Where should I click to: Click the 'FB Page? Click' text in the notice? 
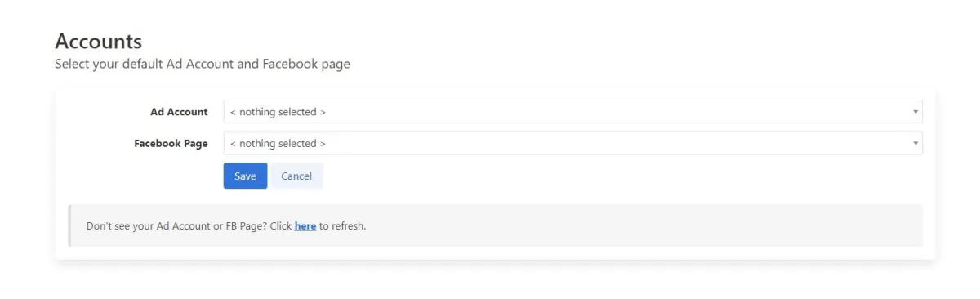(258, 225)
